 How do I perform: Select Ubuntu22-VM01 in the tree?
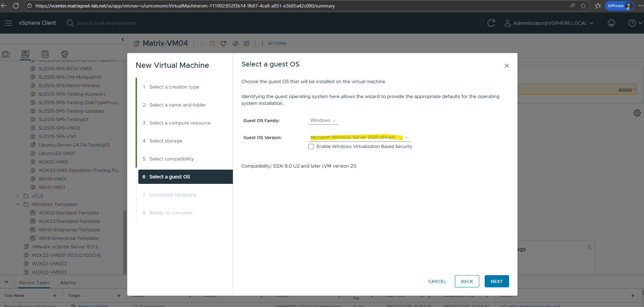(x=57, y=153)
